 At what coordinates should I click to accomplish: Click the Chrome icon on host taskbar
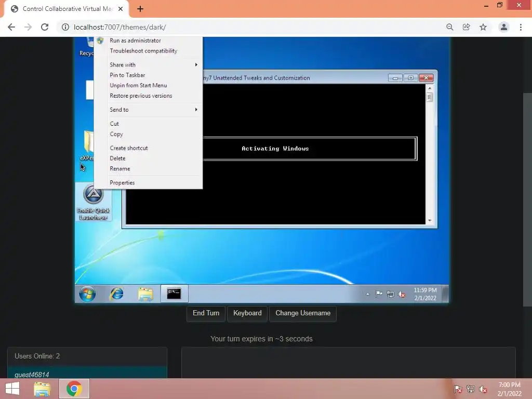pos(74,389)
